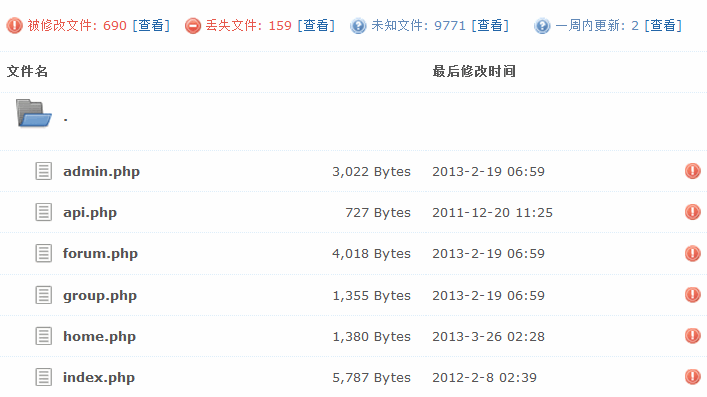Click the warning icon on the forum.php row

point(693,254)
